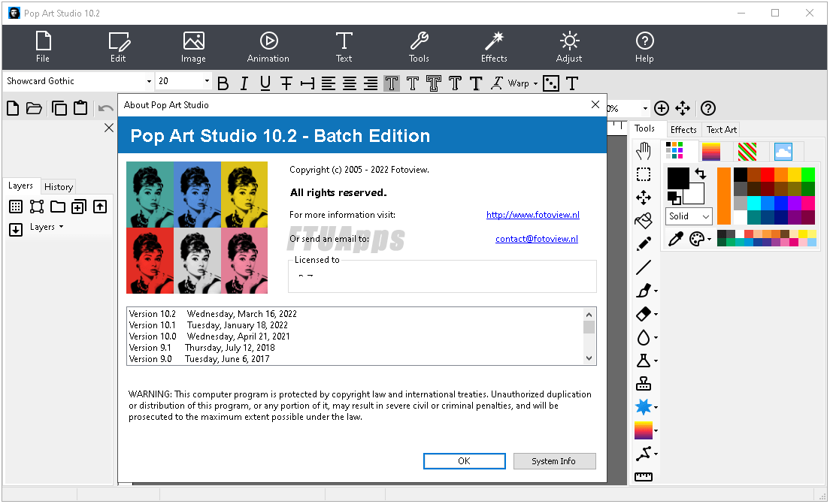This screenshot has height=504, width=830.
Task: Toggle Underline text formatting
Action: click(265, 83)
